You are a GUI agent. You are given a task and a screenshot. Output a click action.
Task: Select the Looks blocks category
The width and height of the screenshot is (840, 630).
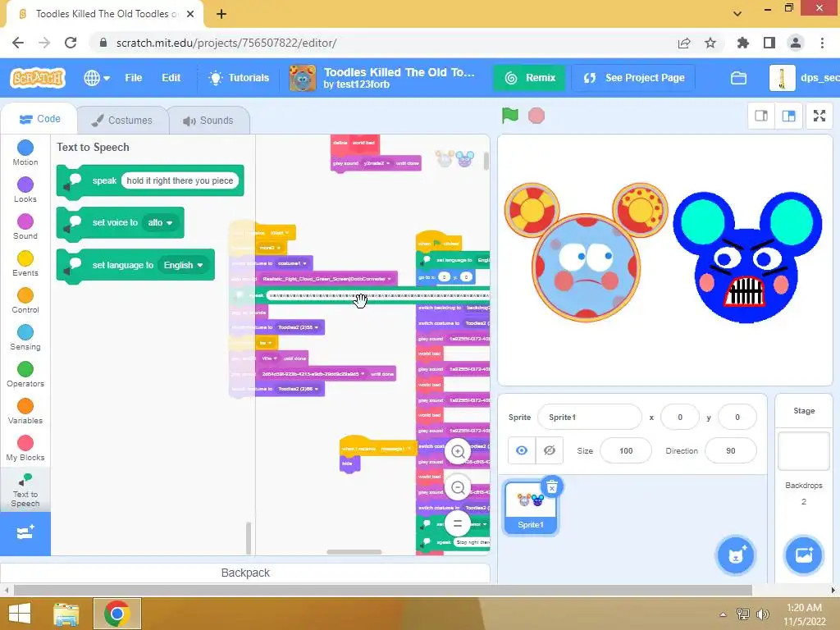click(25, 189)
